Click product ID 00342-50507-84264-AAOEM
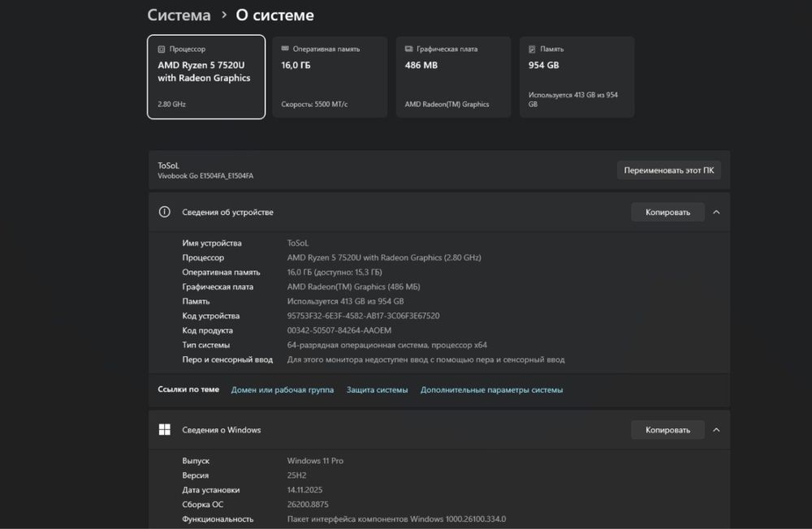 [x=339, y=330]
